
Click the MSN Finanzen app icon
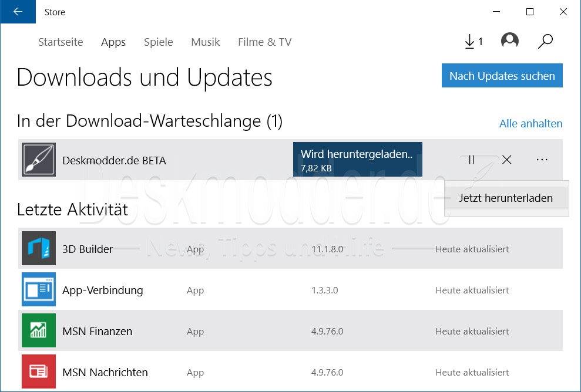tap(39, 330)
